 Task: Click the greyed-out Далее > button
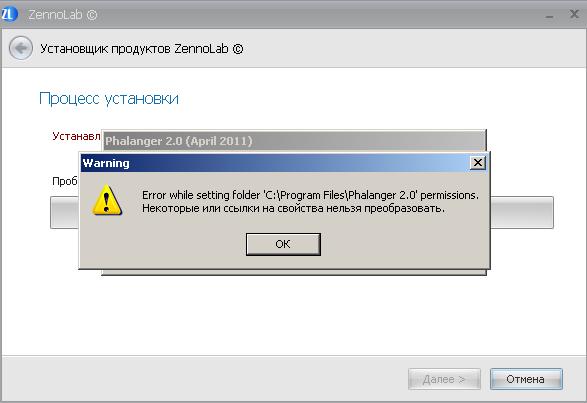click(444, 379)
